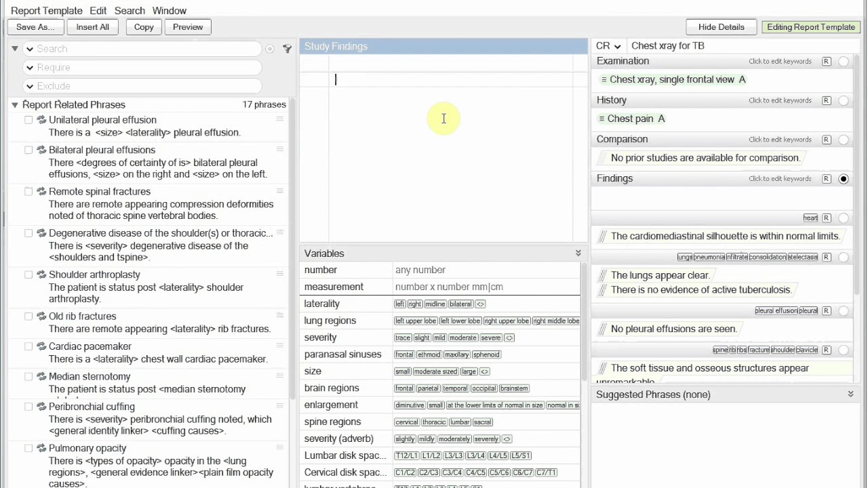Check the Bilateral pleural effusions checkbox
Viewport: 868px width, 488px height.
click(x=28, y=150)
